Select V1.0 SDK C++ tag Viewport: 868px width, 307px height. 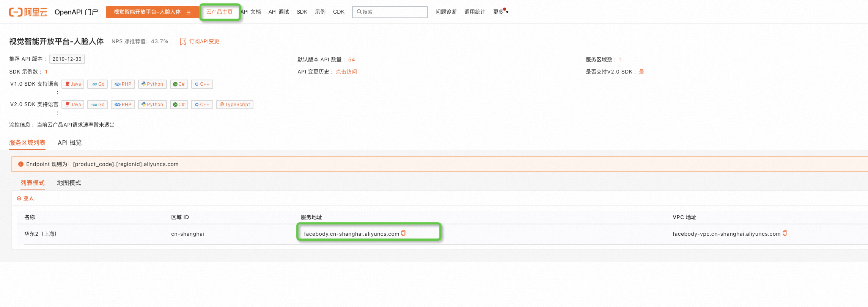pos(202,84)
